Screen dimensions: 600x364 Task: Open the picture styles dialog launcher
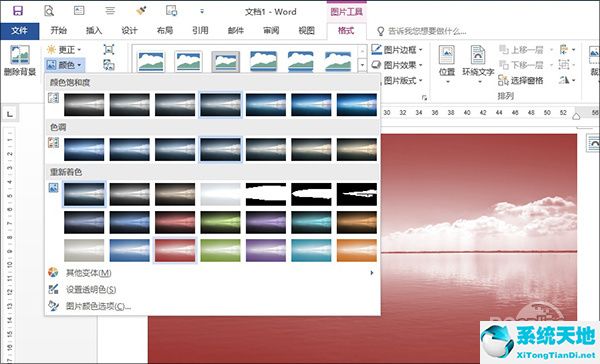424,98
